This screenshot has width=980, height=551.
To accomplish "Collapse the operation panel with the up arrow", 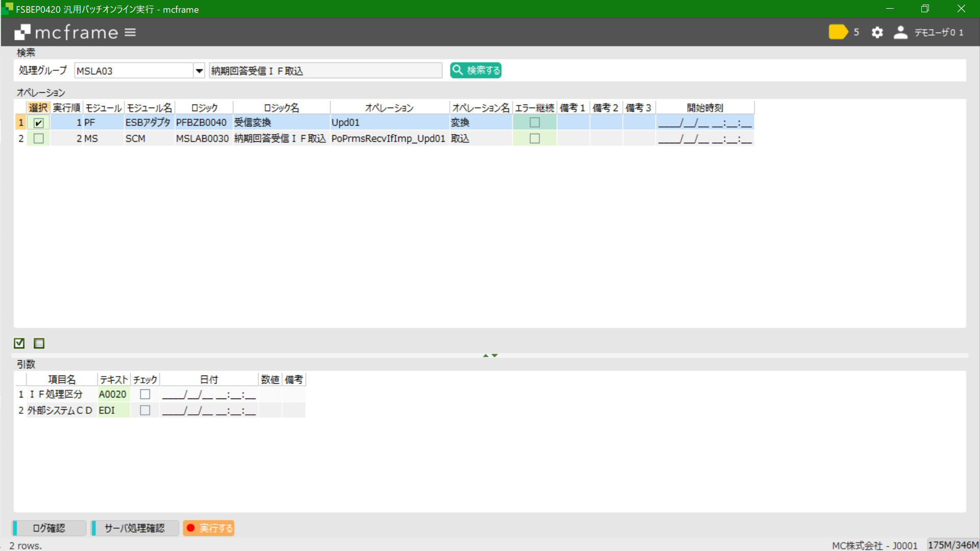I will 485,355.
